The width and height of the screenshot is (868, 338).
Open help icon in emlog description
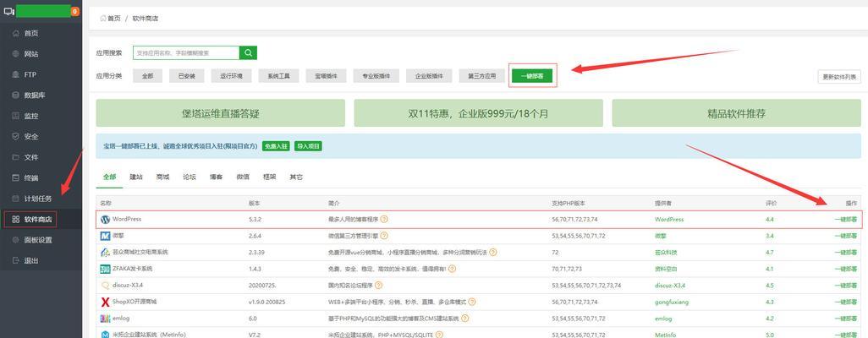[465, 319]
